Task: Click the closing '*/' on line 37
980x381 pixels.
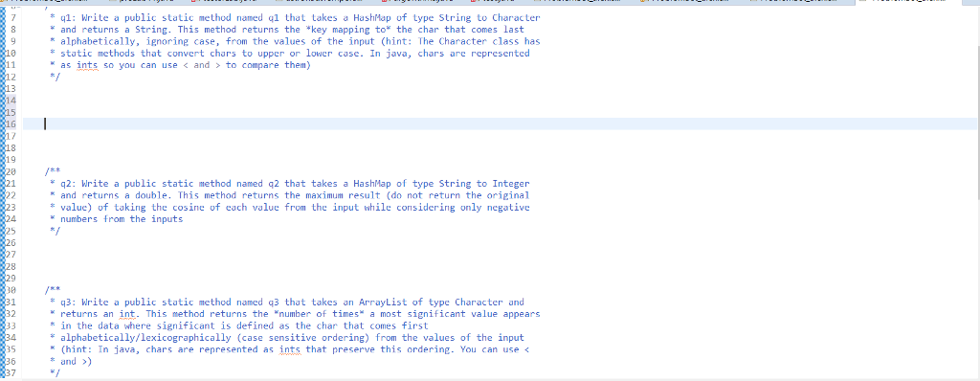Action: [55, 373]
